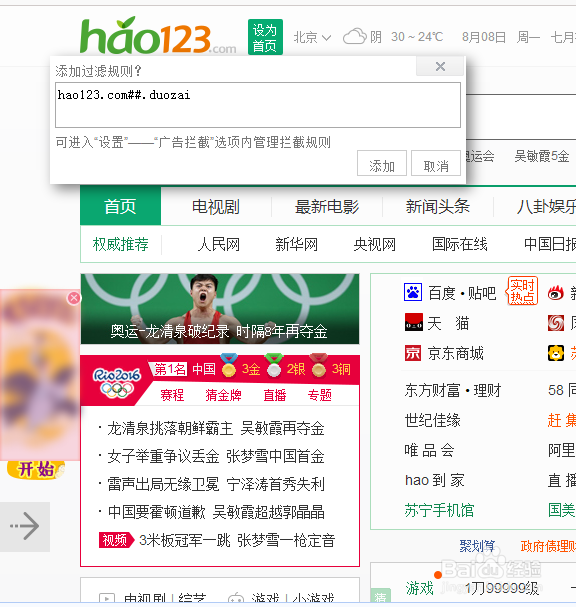Click the cloudy weather icon

[x=355, y=37]
